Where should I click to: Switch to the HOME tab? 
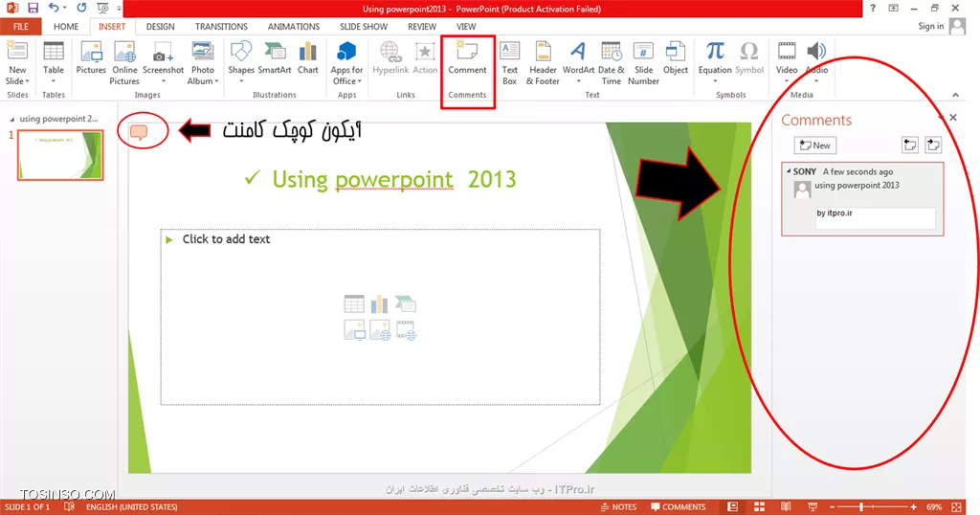point(66,27)
